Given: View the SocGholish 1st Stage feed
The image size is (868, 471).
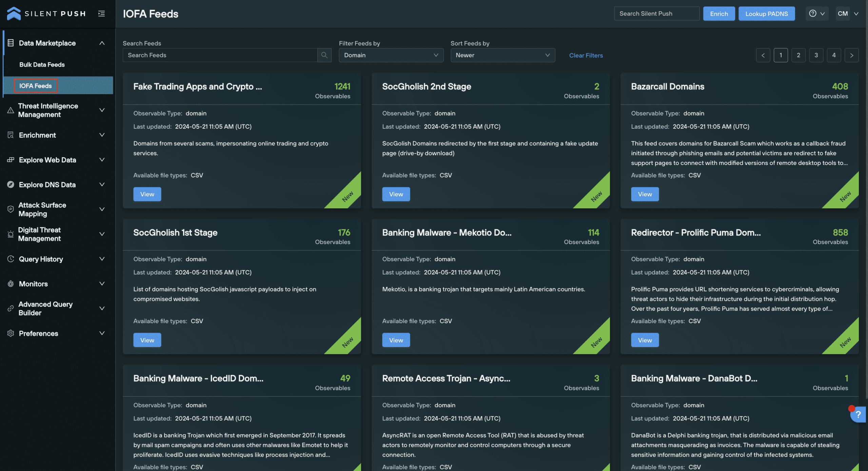Looking at the screenshot, I should tap(147, 340).
